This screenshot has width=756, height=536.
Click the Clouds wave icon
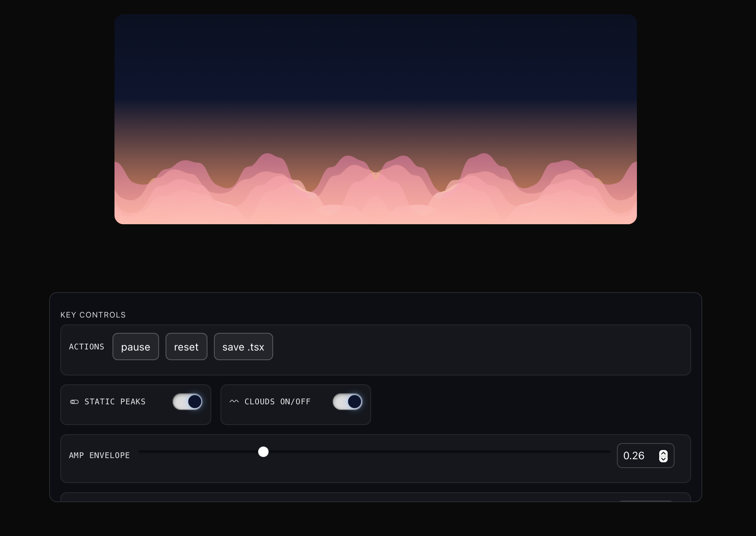[x=234, y=402]
